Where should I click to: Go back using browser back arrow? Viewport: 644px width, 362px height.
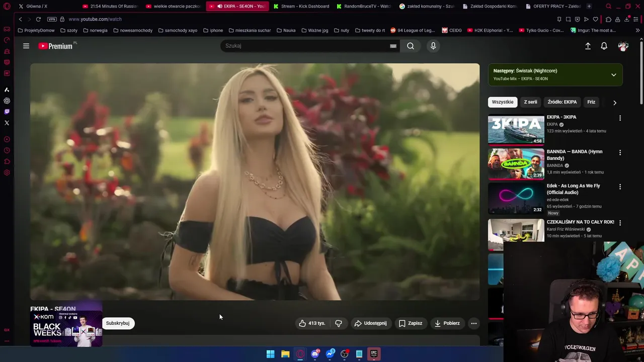coord(20,19)
